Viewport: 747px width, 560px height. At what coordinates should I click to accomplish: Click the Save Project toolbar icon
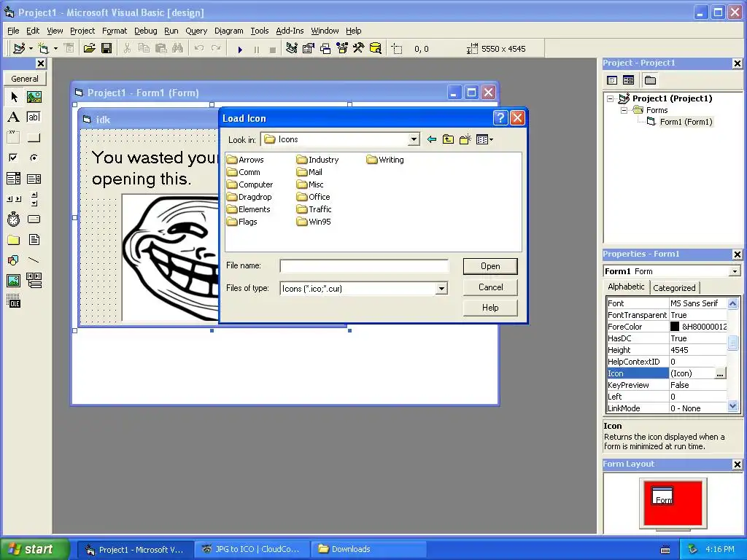[x=107, y=49]
